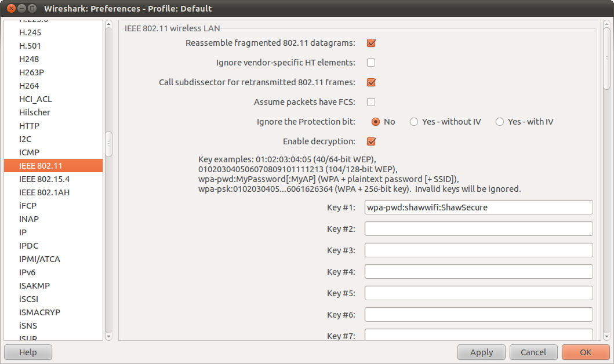
Task: Click the protocol list scrollbar down arrow
Action: coord(108,336)
